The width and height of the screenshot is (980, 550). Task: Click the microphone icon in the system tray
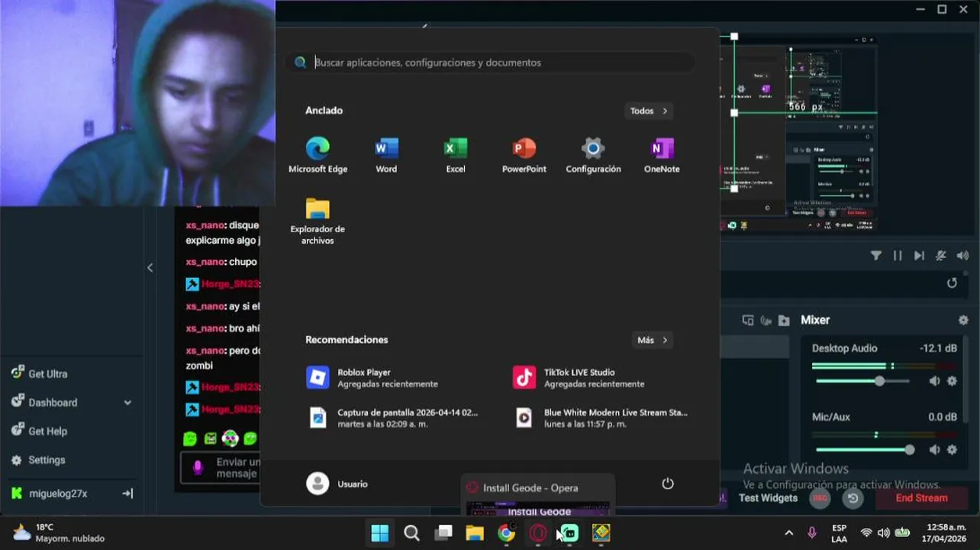[811, 533]
